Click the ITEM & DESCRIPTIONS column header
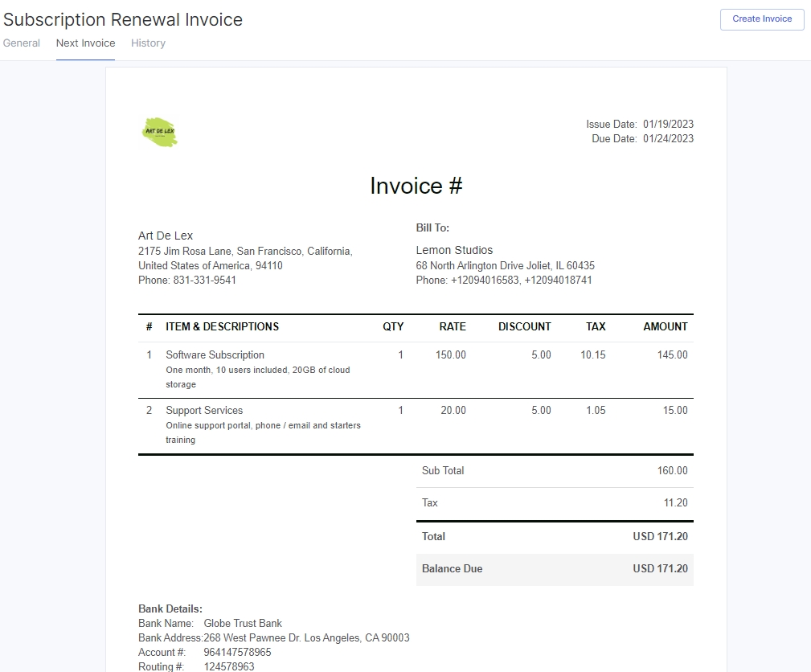This screenshot has height=672, width=811. [x=222, y=326]
